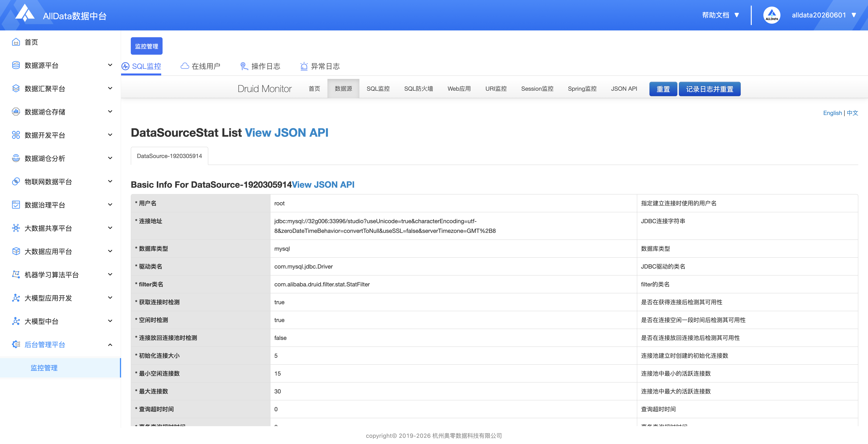
Task: Select 监控管理 in the sidebar submenu
Action: pos(60,368)
